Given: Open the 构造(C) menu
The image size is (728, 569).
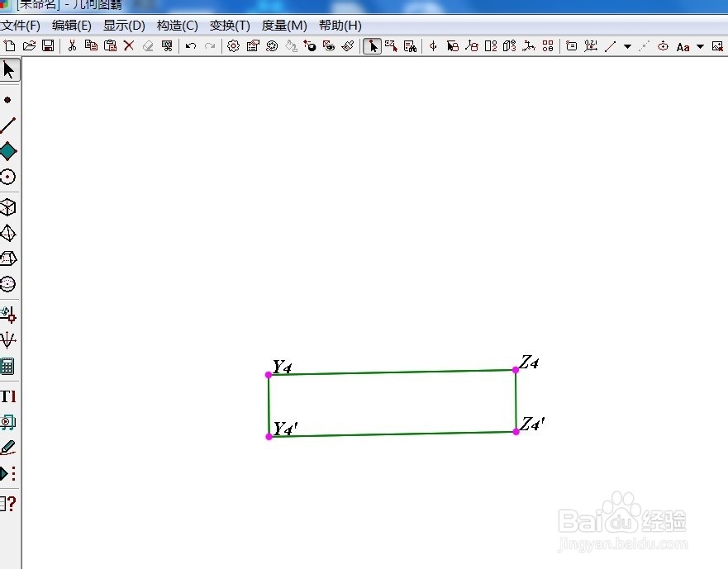Looking at the screenshot, I should (x=178, y=26).
